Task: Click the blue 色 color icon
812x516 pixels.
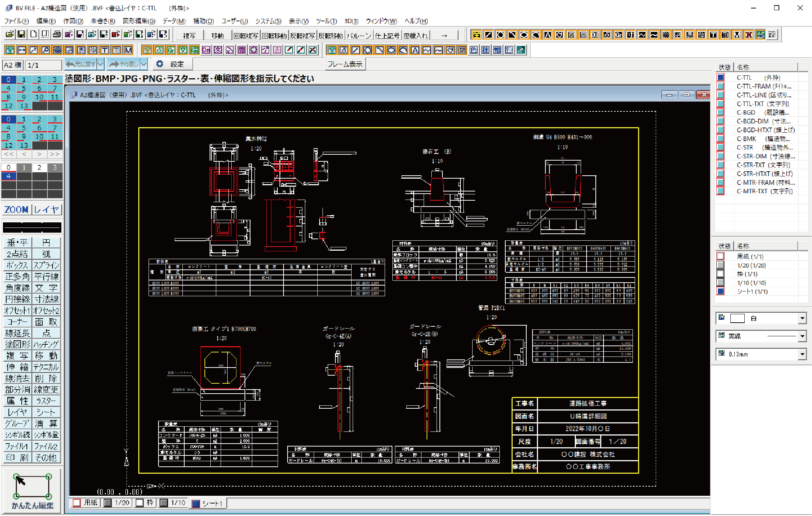Action: tap(474, 50)
